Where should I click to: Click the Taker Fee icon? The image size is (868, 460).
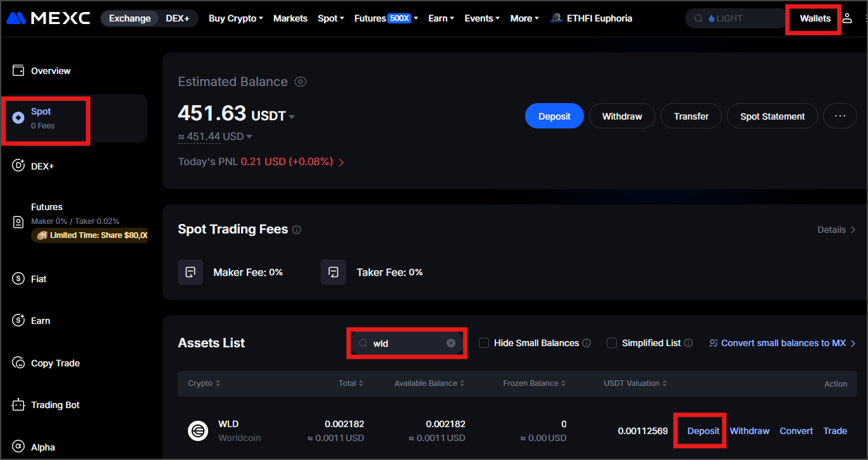coord(333,272)
